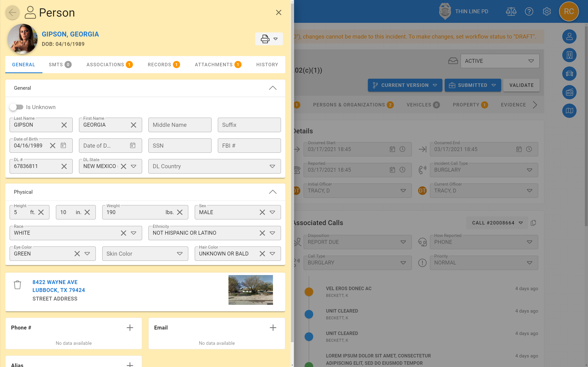Open the printer options button
Viewport: 588px width, 367px height.
(x=269, y=39)
